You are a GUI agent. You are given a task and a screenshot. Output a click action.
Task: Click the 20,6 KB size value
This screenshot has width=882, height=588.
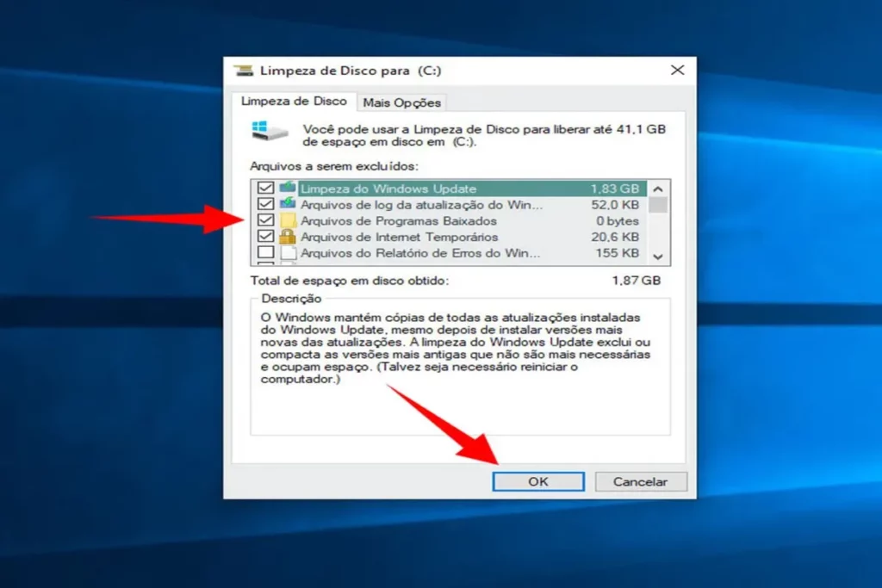pyautogui.click(x=615, y=238)
